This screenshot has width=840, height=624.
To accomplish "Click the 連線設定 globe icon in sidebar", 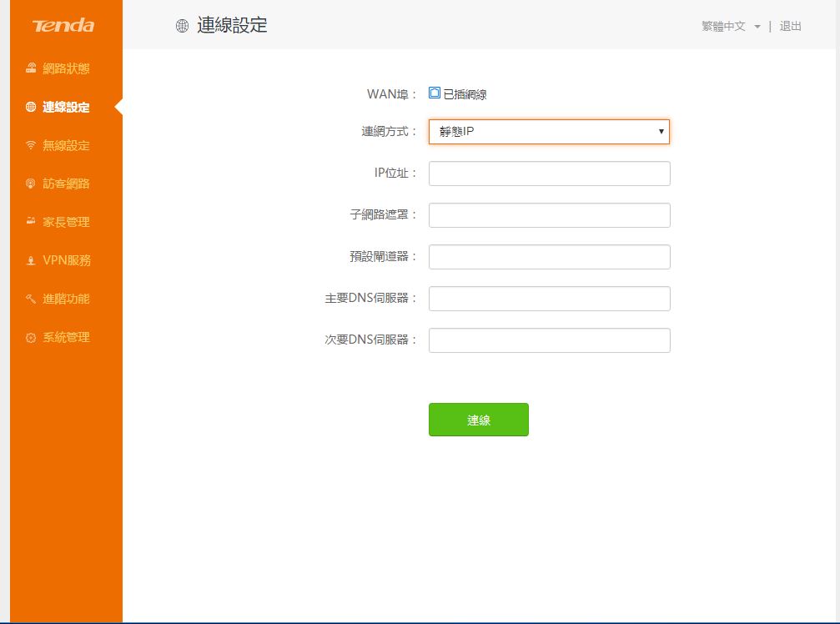I will pyautogui.click(x=31, y=107).
